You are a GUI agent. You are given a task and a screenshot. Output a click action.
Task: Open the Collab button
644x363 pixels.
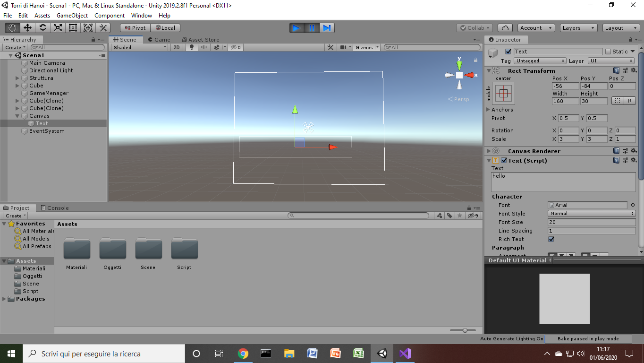[x=475, y=28]
